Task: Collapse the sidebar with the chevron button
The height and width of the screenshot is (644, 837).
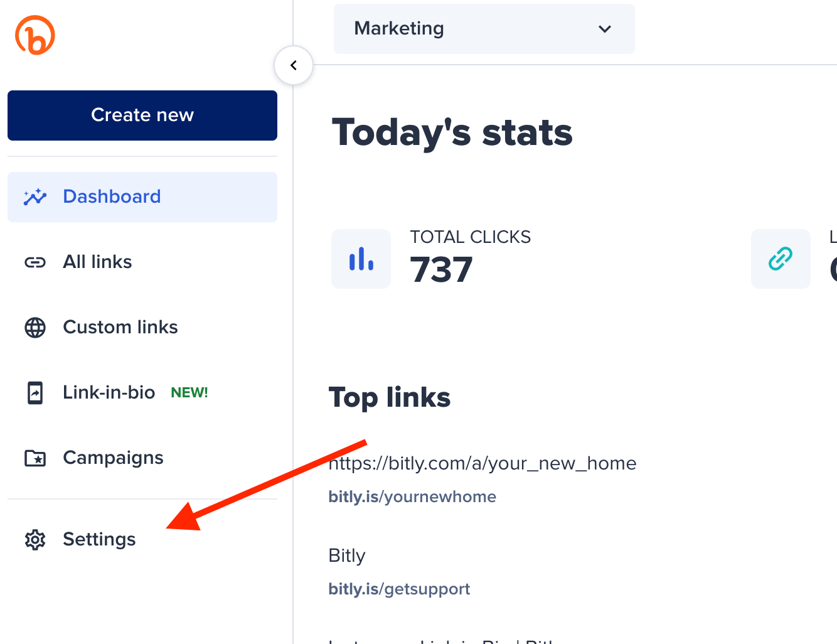Action: [294, 65]
